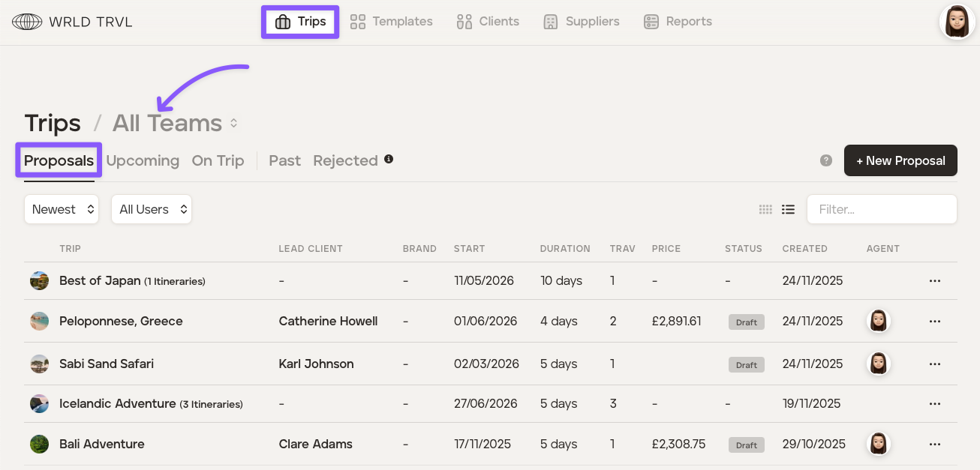The width and height of the screenshot is (980, 470).
Task: Open three-dot menu for Sabi Sand Safari
Action: [934, 364]
